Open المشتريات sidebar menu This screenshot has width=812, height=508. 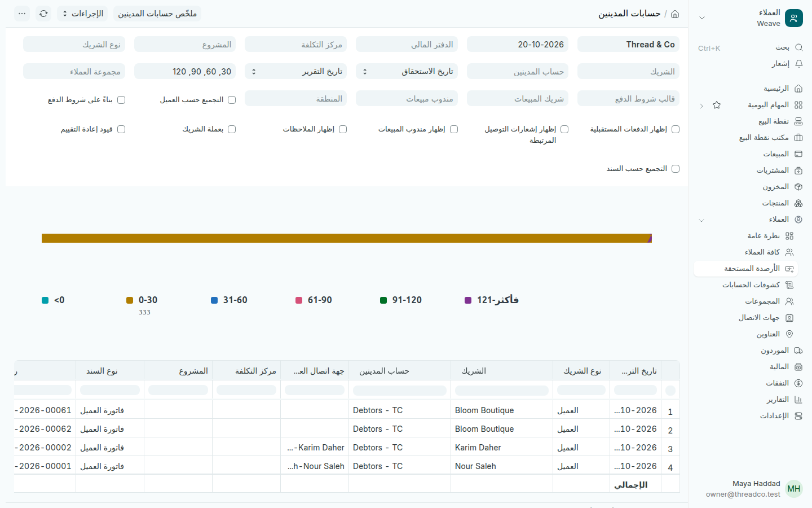(750, 170)
